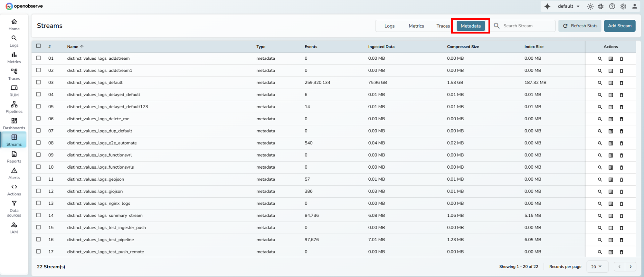Open the default organization dropdown

pyautogui.click(x=568, y=6)
